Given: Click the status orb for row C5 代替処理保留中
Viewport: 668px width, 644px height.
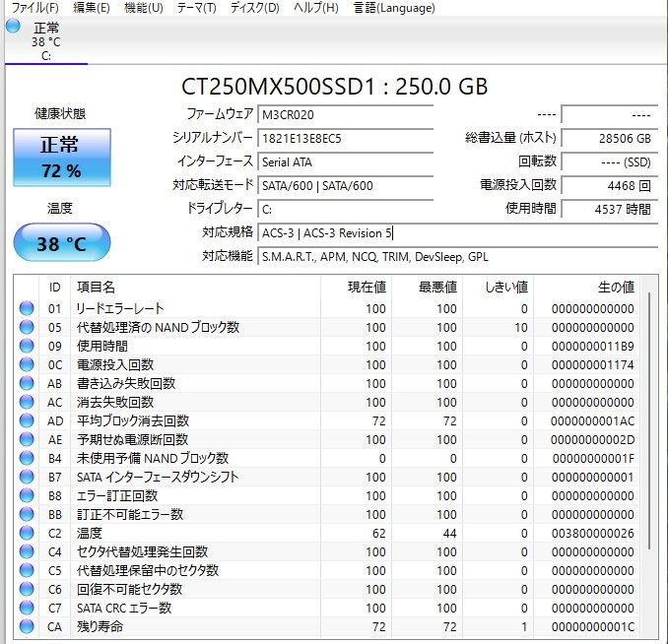Looking at the screenshot, I should tap(27, 570).
